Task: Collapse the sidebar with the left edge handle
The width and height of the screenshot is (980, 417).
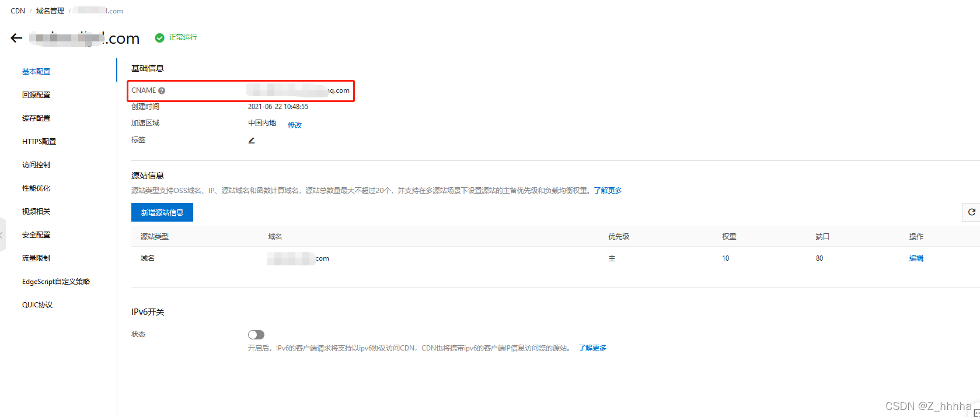Action: [x=2, y=234]
